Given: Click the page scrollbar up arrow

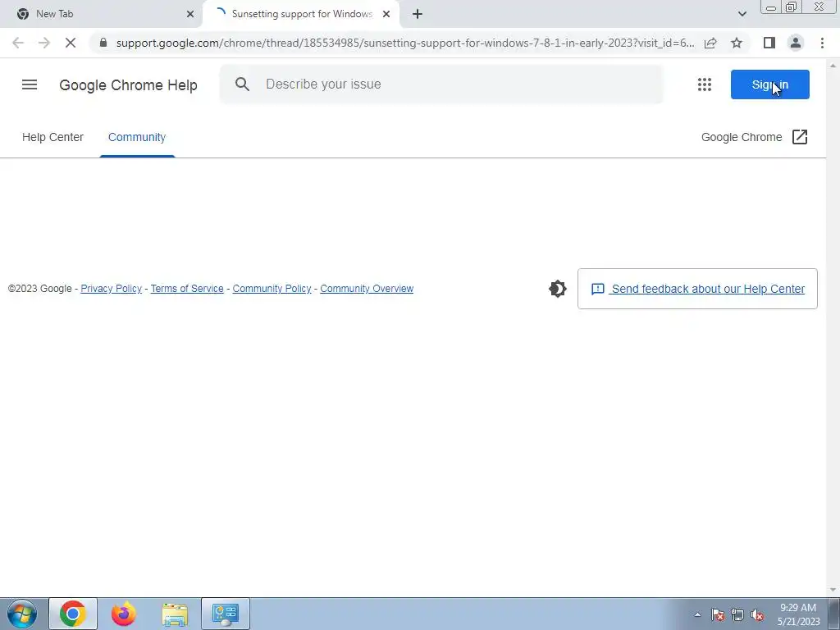Looking at the screenshot, I should point(833,66).
